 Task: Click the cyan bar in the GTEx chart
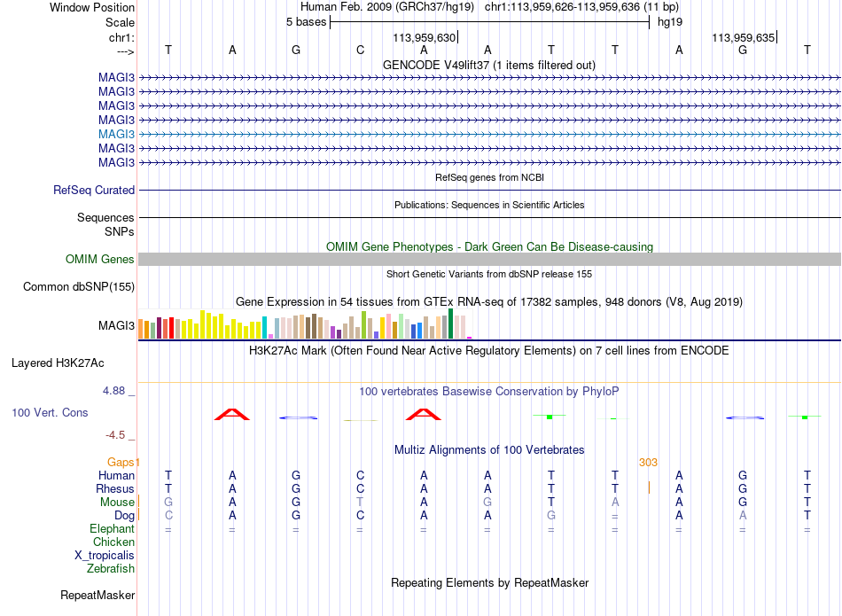point(264,328)
